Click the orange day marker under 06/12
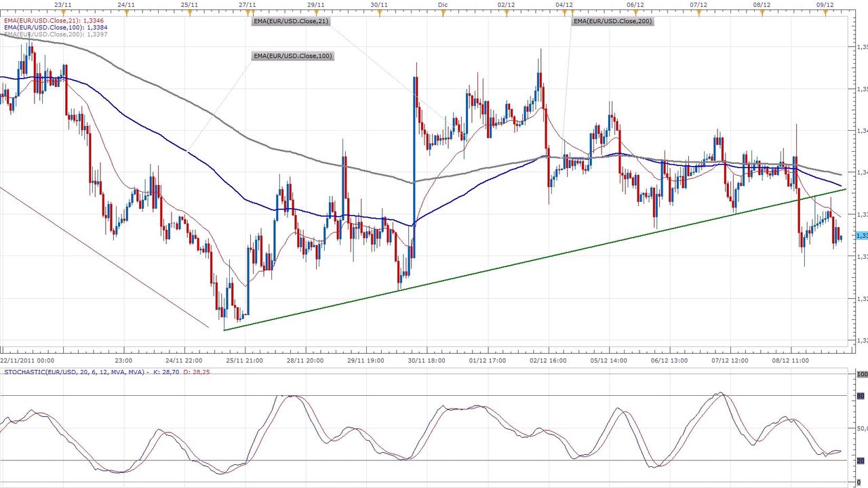The image size is (868, 488). click(635, 12)
